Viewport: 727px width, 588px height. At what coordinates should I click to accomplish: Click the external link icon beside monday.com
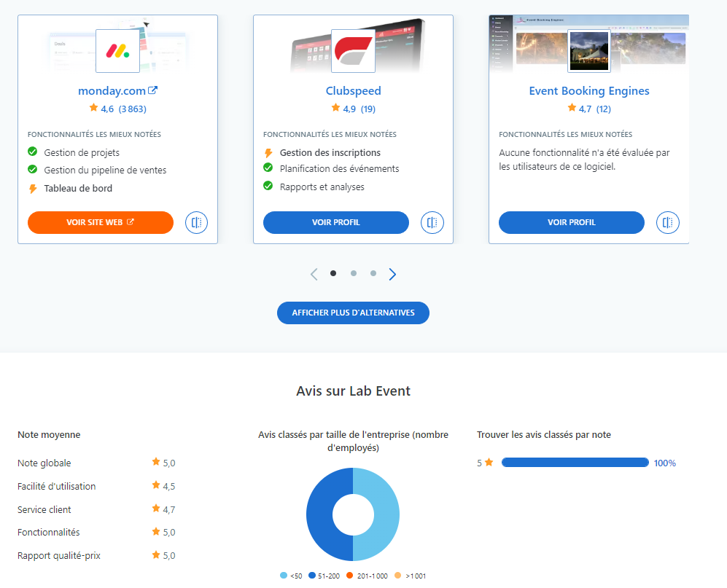152,90
